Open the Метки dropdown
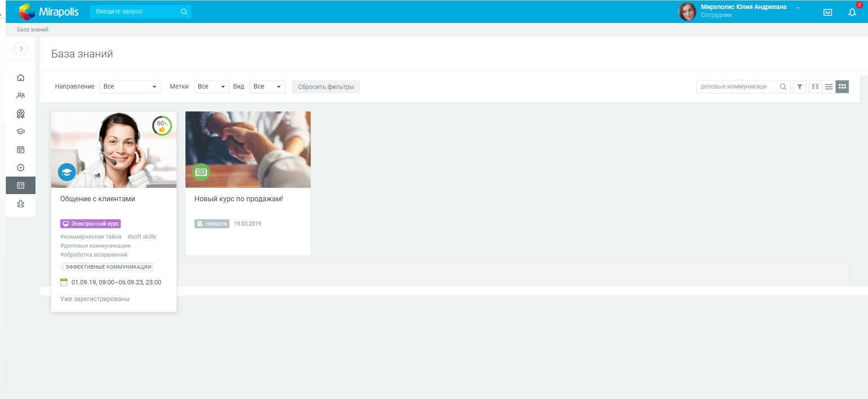The width and height of the screenshot is (868, 399). 211,87
